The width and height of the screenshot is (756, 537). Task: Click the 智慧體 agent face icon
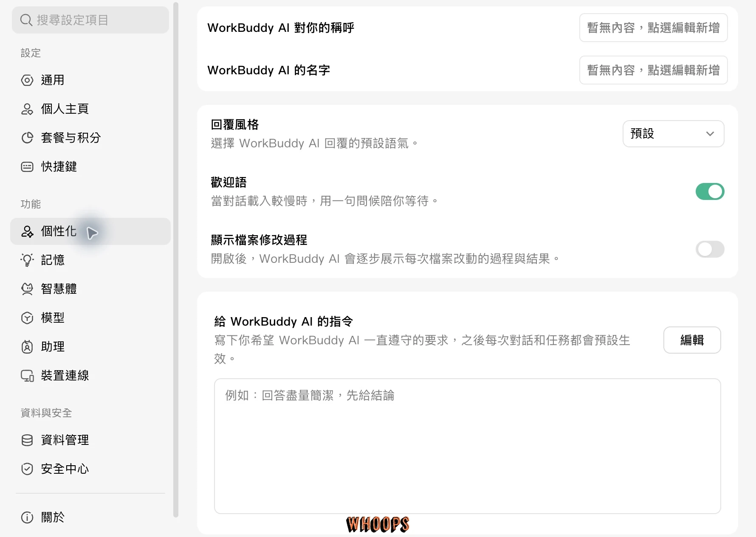[x=27, y=289]
